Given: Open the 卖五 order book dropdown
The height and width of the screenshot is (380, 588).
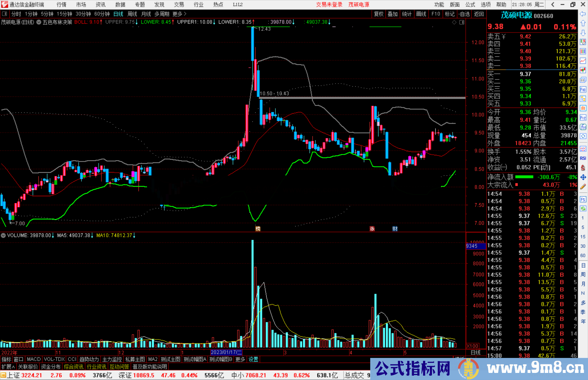Looking at the screenshot, I should point(504,37).
